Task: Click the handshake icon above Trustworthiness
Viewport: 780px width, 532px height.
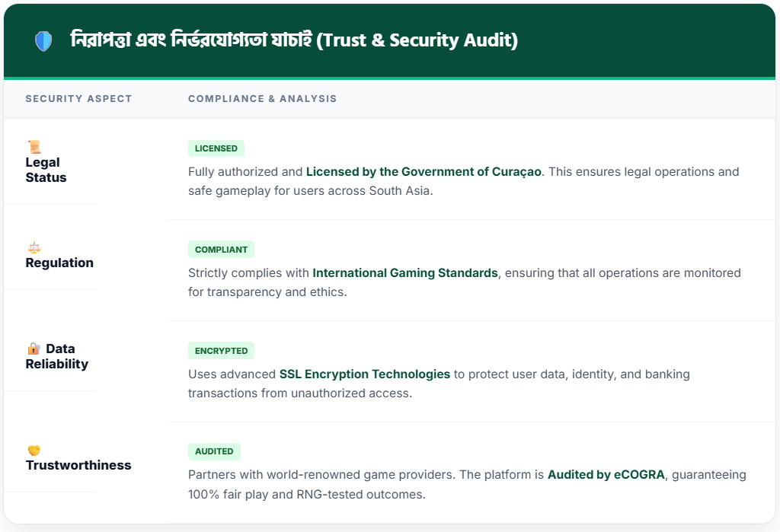Action: pos(34,450)
